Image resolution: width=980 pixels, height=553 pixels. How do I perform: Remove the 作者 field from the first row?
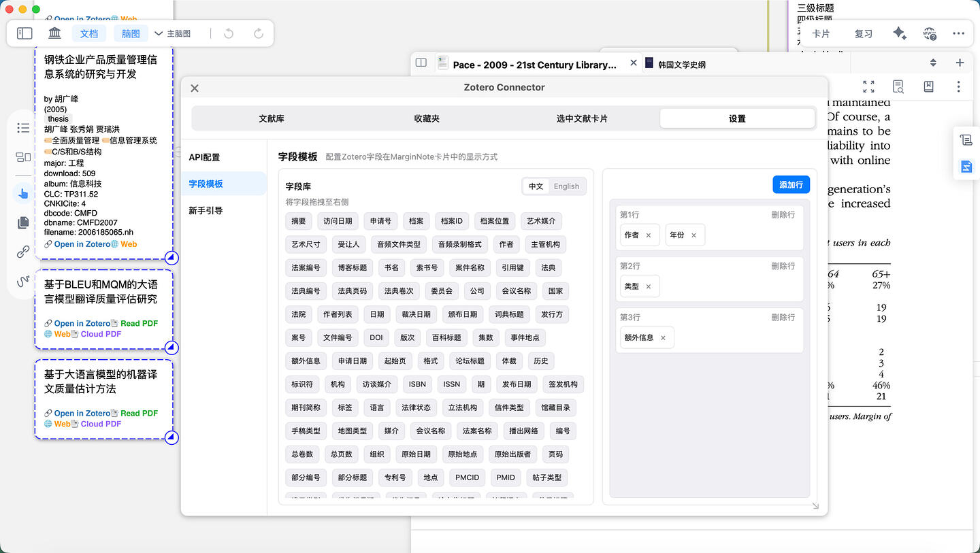pos(649,235)
